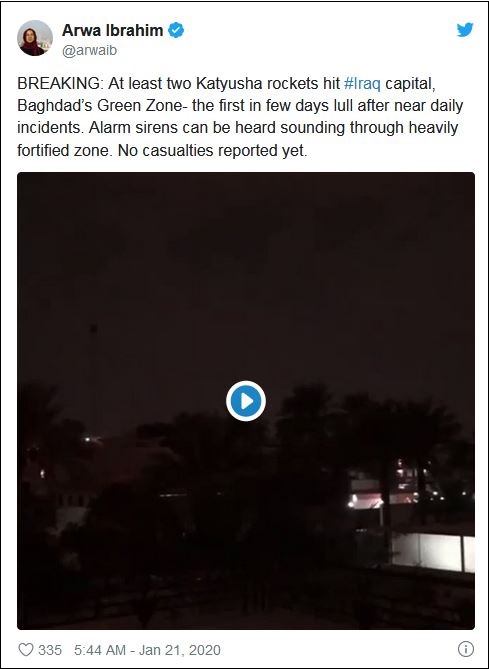Click the illuminated white wall in video
Image resolution: width=489 pixels, height=669 pixels.
pos(433,552)
